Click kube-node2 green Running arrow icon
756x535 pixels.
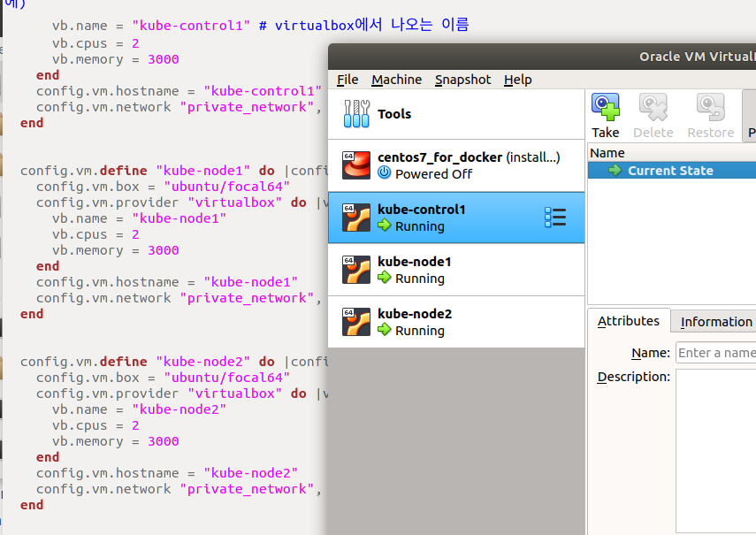[x=385, y=329]
